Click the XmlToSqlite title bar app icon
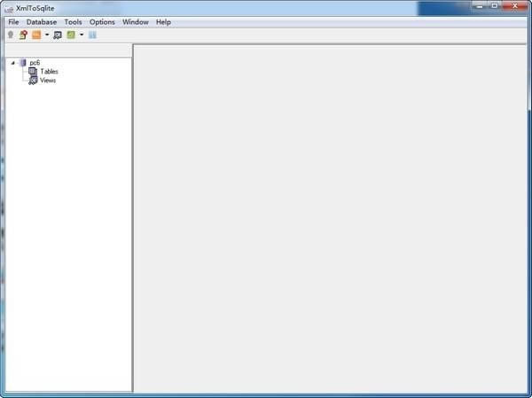The image size is (532, 398). (x=9, y=9)
